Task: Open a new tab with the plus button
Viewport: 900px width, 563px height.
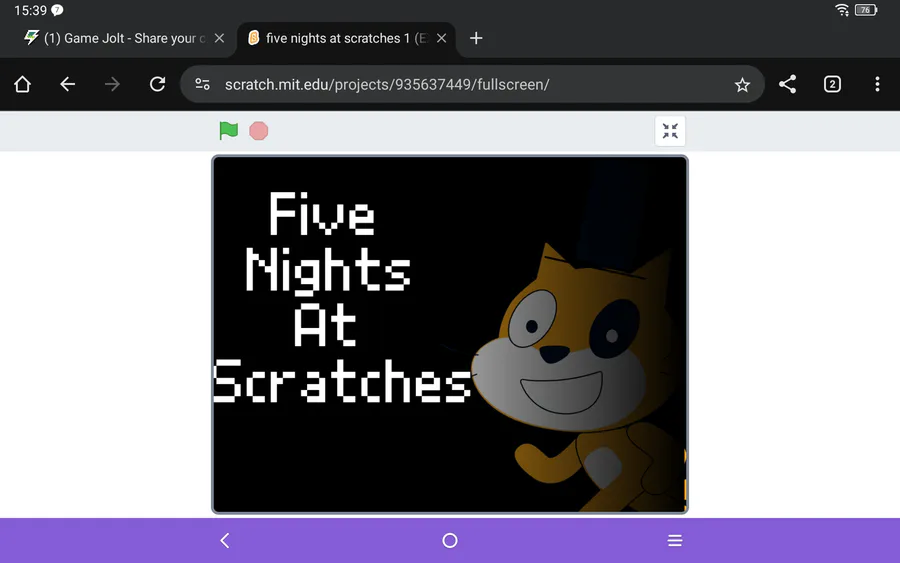Action: click(476, 38)
